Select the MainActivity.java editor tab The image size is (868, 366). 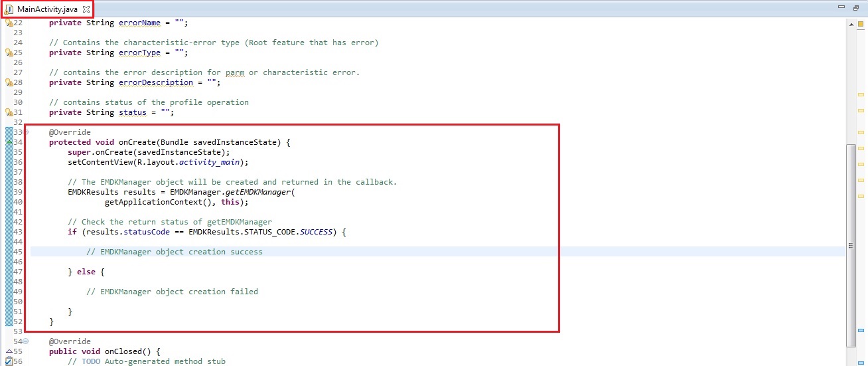(x=46, y=9)
